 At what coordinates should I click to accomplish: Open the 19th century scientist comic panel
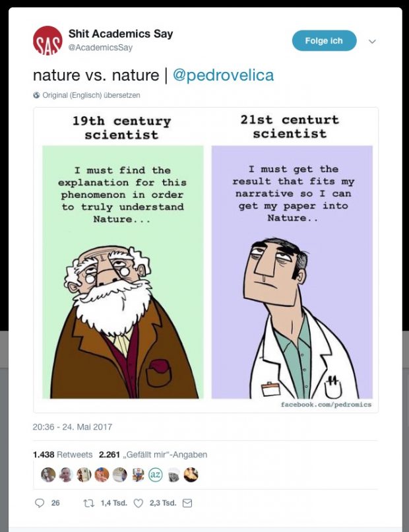123,257
